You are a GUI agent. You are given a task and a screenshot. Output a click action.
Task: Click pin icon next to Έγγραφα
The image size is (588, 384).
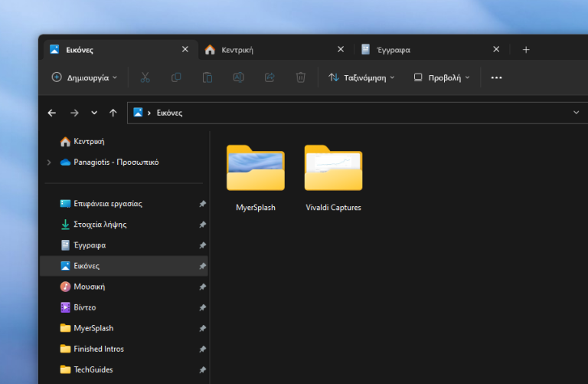202,245
